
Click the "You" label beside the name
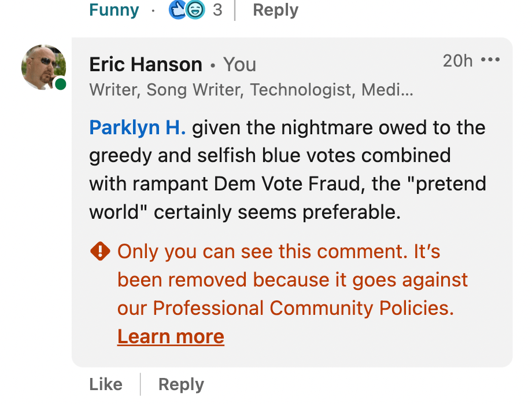(x=239, y=65)
